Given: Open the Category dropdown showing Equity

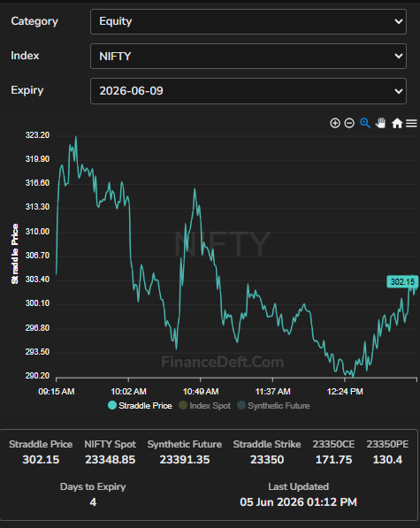Looking at the screenshot, I should (248, 21).
